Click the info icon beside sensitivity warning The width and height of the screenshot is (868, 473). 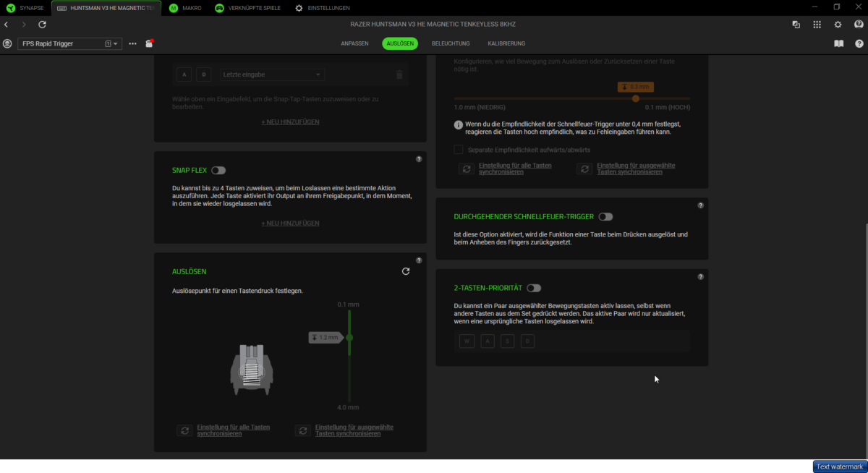[x=459, y=124]
